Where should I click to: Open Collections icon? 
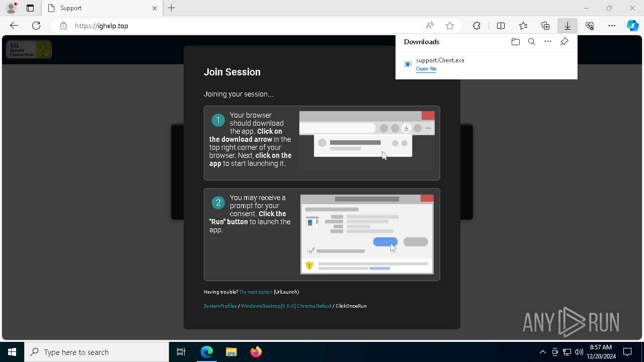pos(545,26)
